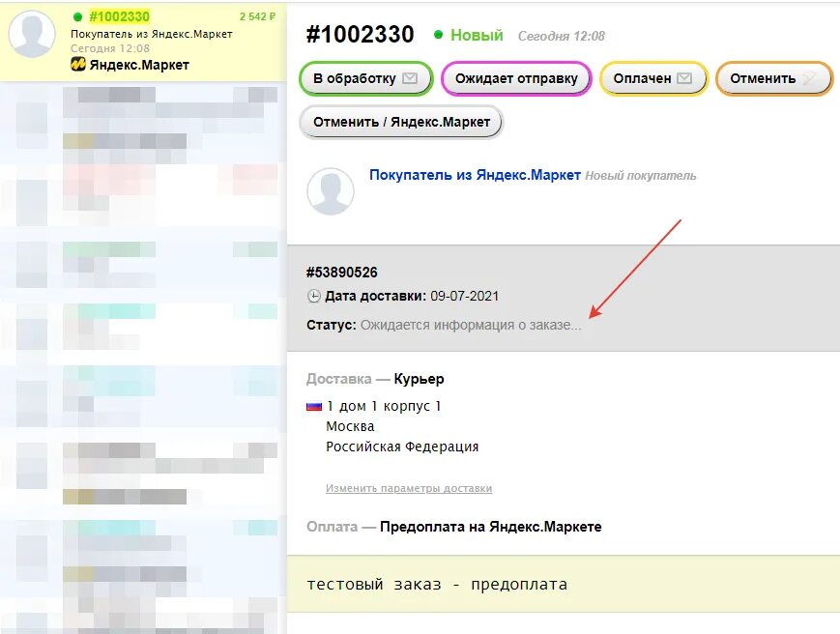Click the "Новый" order status label

tap(477, 36)
